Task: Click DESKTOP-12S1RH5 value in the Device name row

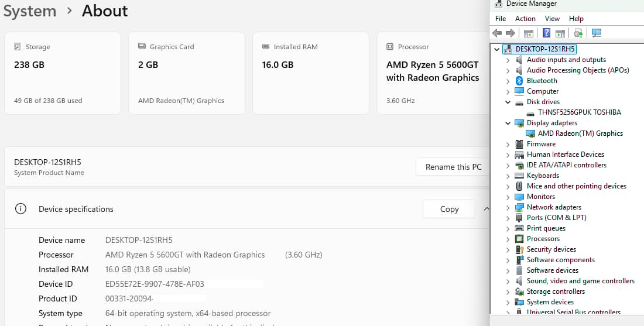Action: click(139, 240)
